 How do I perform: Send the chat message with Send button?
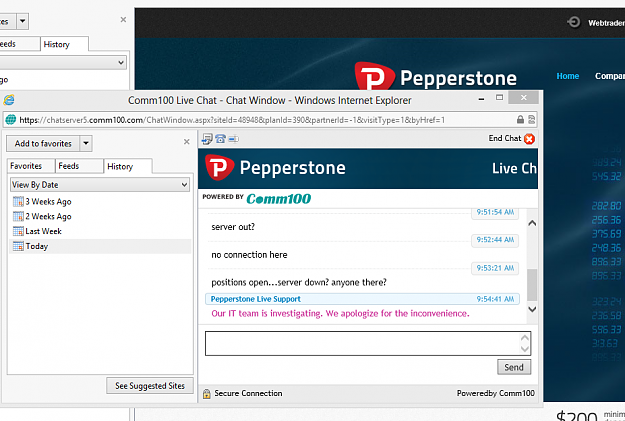[514, 367]
